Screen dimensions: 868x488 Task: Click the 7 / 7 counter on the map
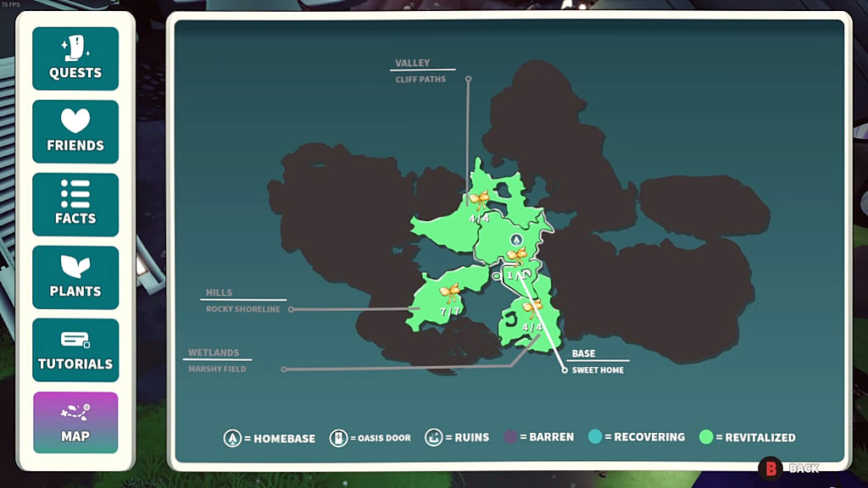(449, 312)
